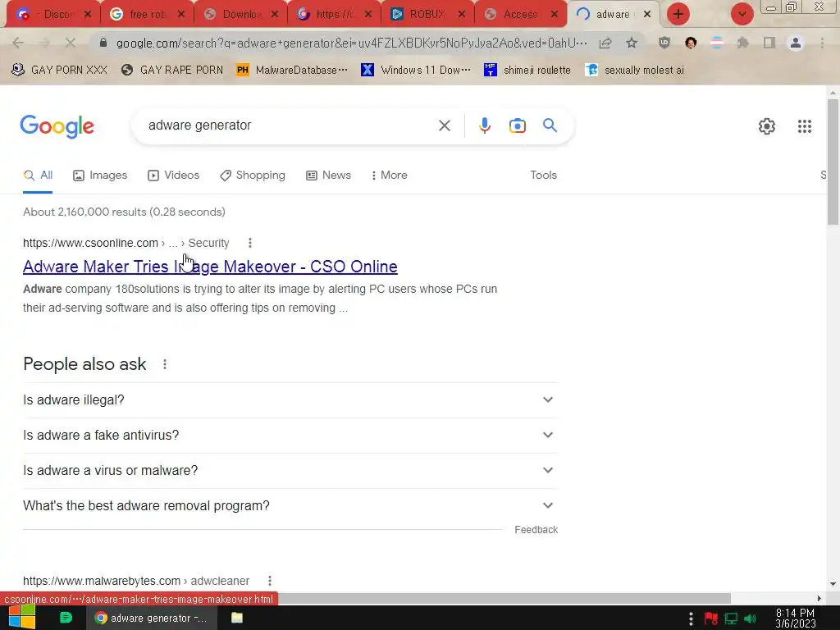Open Chrome three-dot menu
Image resolution: width=840 pixels, height=630 pixels.
822,43
